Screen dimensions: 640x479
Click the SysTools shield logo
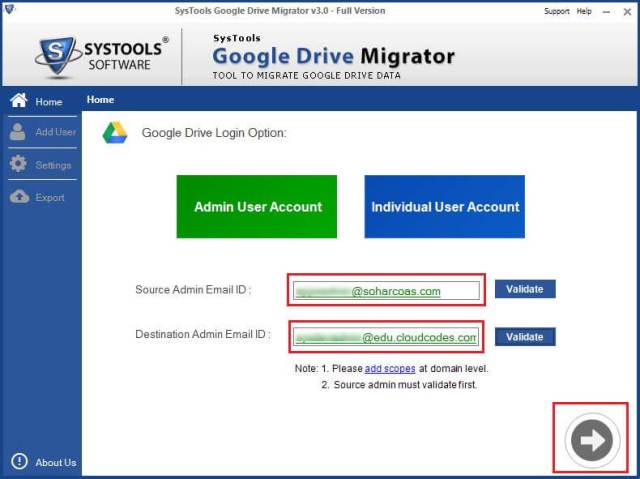57,55
